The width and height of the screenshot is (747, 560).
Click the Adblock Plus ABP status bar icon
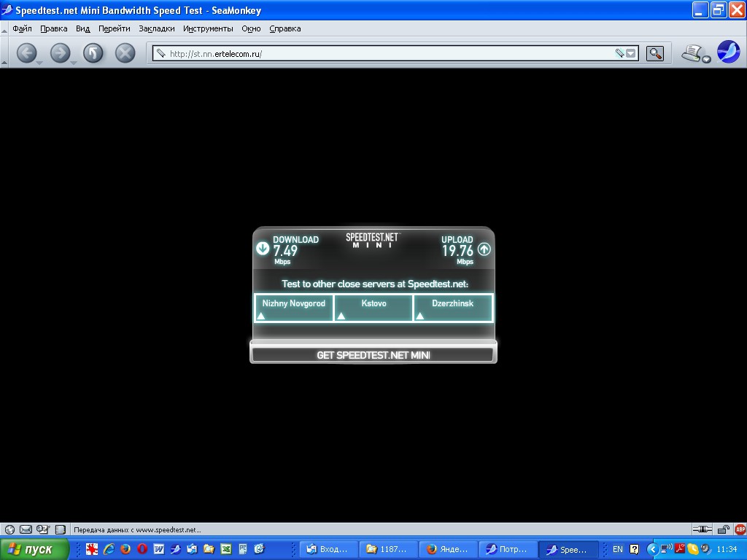(740, 529)
